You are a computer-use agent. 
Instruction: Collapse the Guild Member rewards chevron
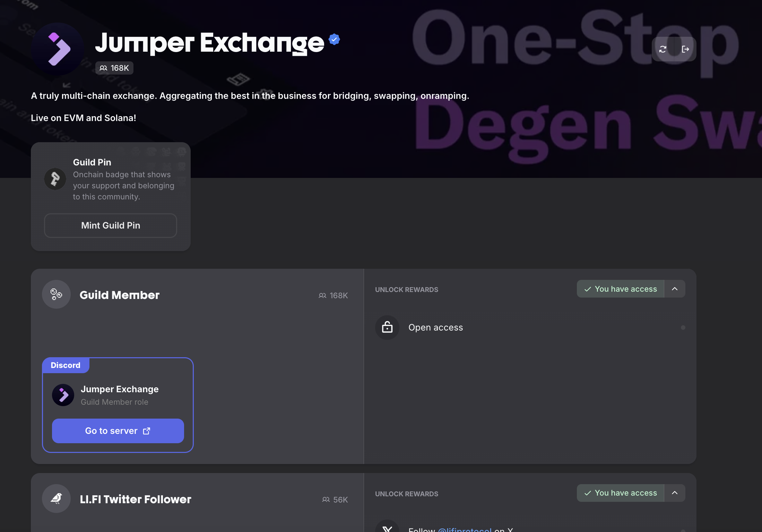(x=675, y=289)
